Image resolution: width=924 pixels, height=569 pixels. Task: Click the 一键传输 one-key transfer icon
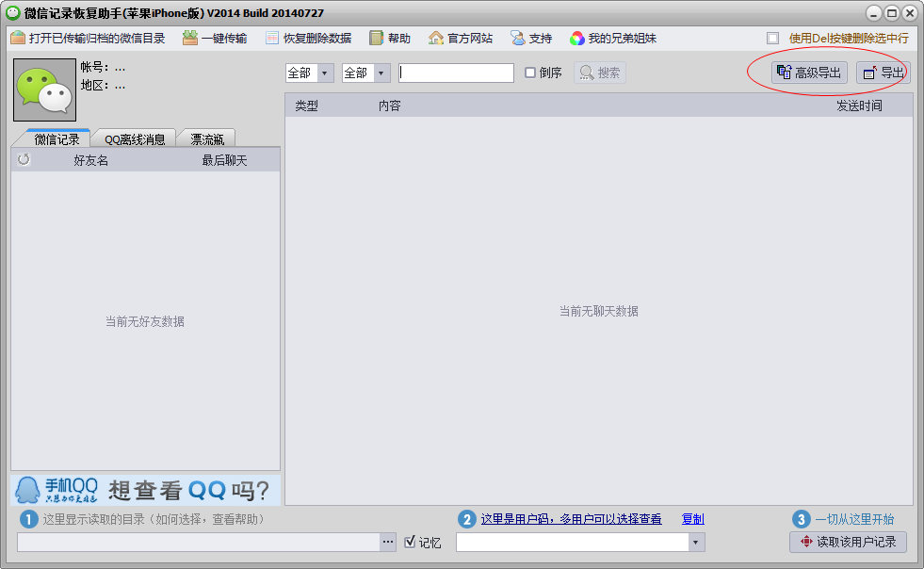click(x=189, y=39)
